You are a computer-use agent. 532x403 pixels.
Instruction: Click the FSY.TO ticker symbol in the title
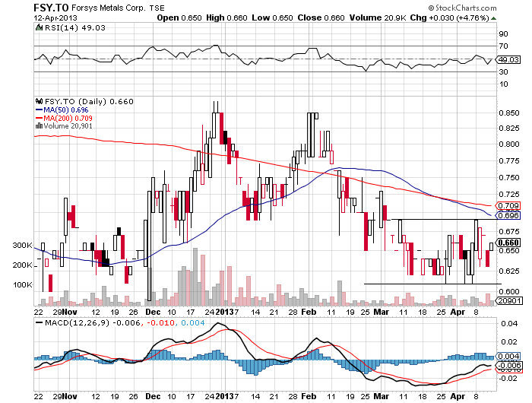[51, 8]
